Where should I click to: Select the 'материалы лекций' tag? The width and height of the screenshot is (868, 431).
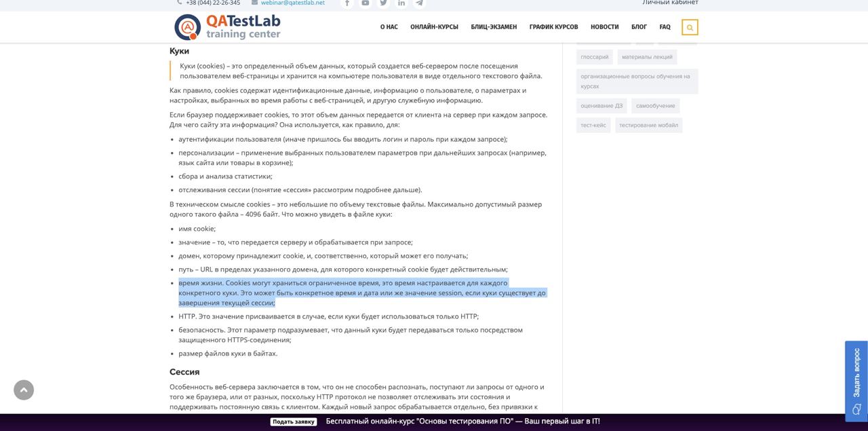click(x=647, y=57)
